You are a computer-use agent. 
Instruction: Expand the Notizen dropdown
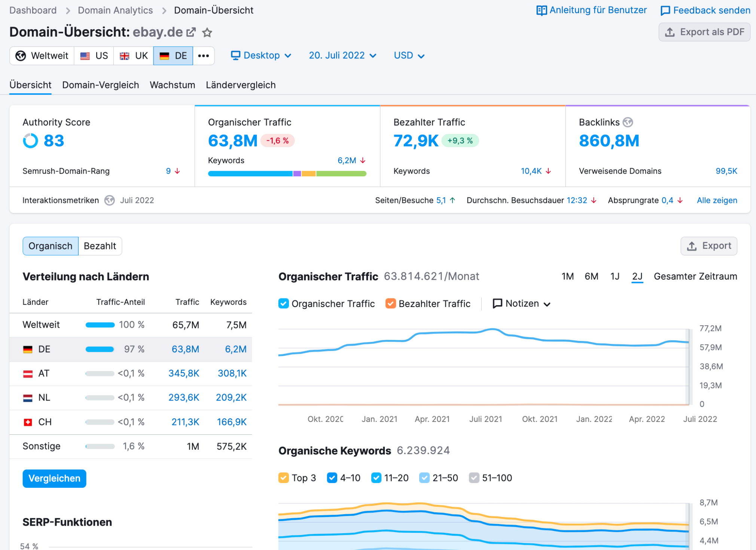point(522,304)
